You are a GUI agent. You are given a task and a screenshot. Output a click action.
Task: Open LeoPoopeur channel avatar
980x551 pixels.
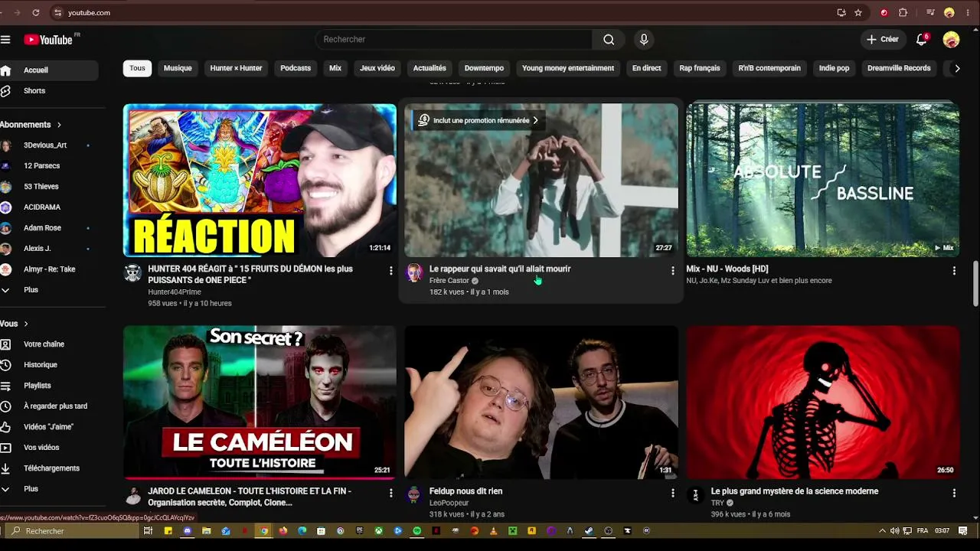point(414,496)
